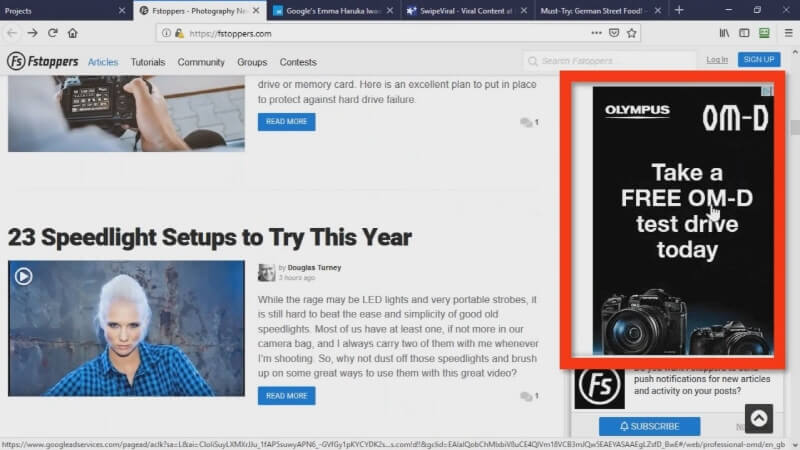The image size is (800, 450).
Task: Switch to the Projects tab
Action: (66, 10)
